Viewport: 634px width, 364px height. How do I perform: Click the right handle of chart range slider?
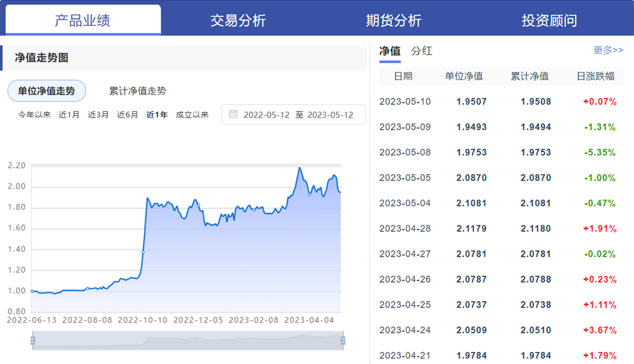click(342, 340)
